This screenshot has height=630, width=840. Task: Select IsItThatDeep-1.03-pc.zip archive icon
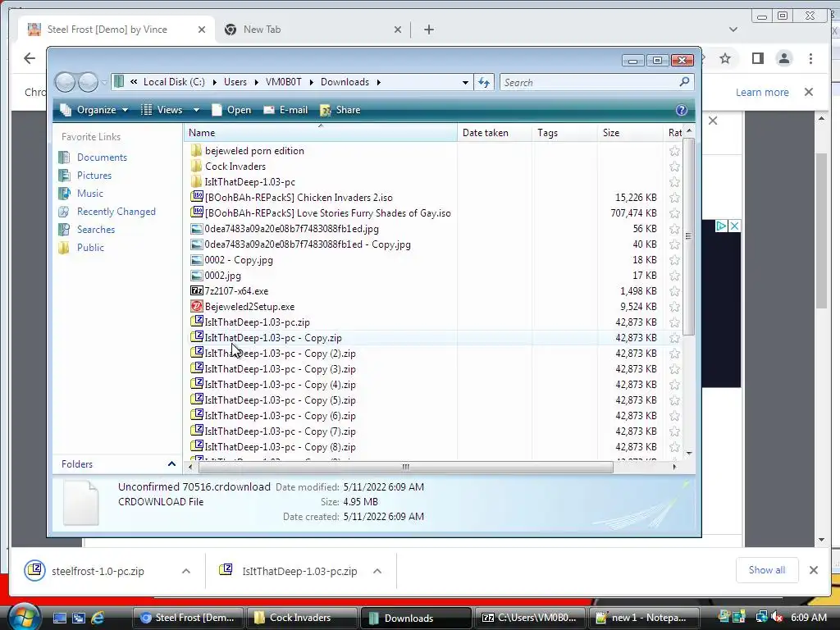(x=197, y=322)
